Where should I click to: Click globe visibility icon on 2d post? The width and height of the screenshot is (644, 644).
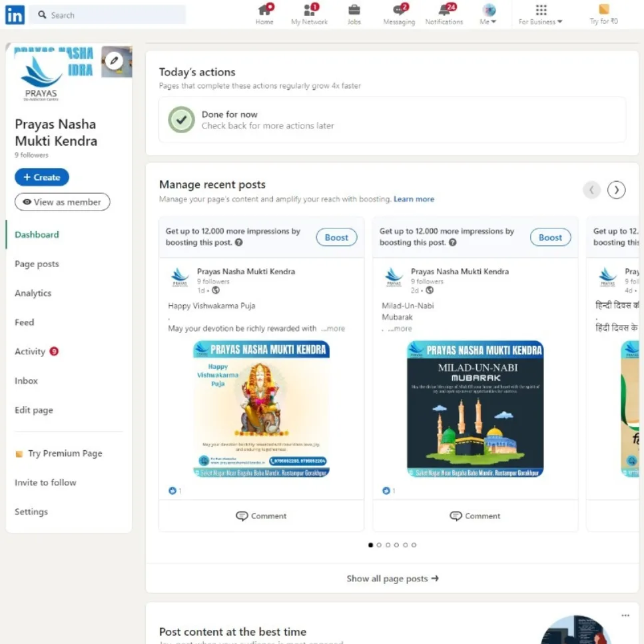click(x=430, y=290)
